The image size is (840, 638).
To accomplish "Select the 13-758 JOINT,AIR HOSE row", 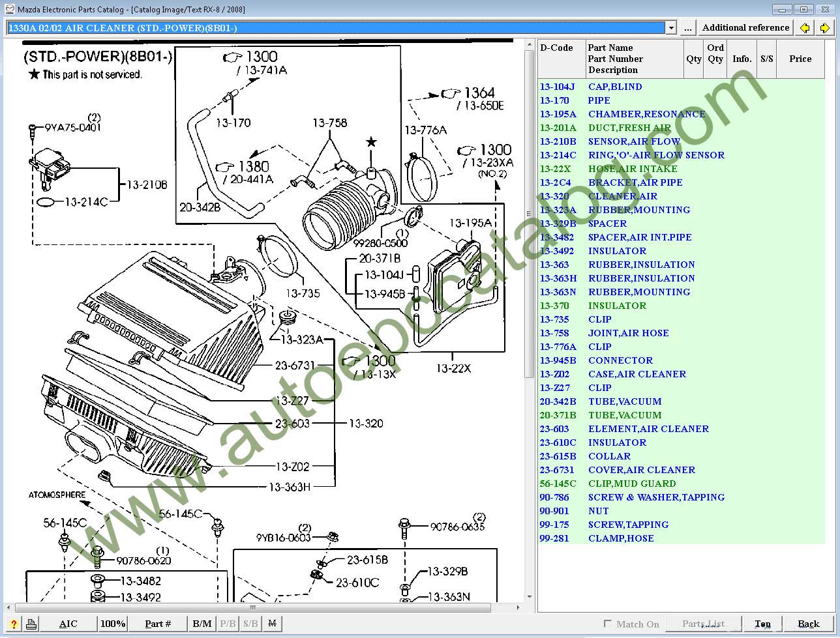I will pos(682,333).
